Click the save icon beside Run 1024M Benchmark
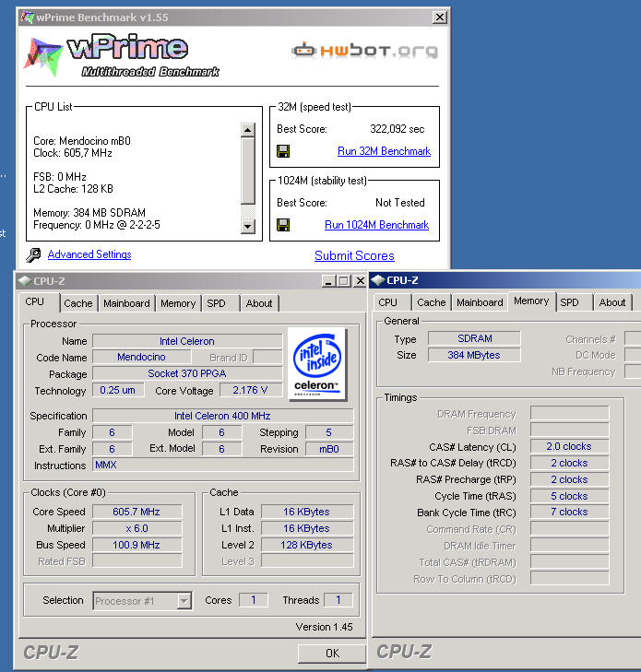This screenshot has width=641, height=672. [283, 225]
